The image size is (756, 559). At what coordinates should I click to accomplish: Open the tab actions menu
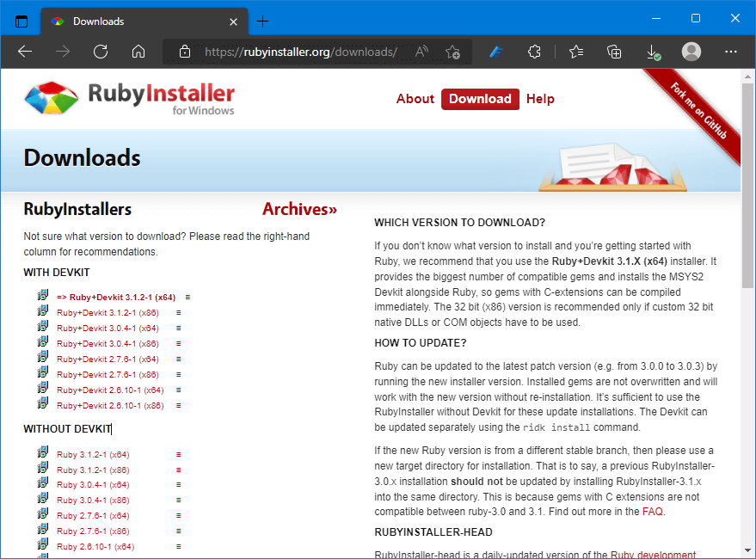coord(22,21)
